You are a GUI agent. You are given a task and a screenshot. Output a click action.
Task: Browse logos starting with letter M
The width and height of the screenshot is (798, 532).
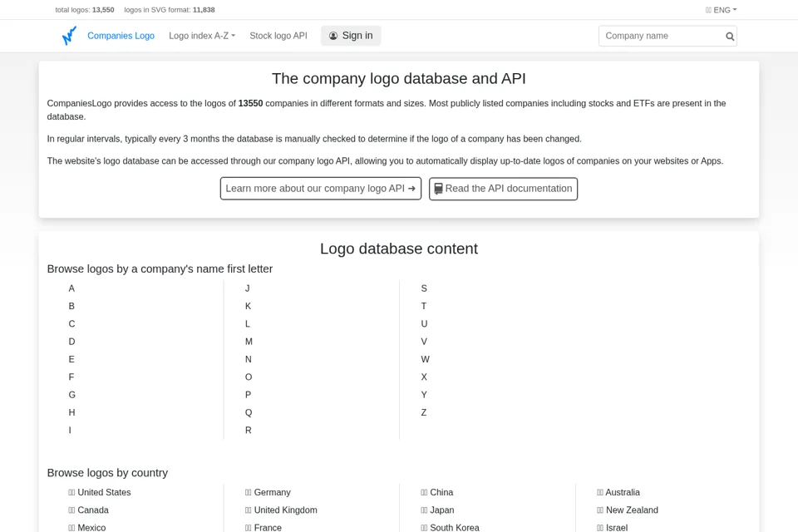249,342
